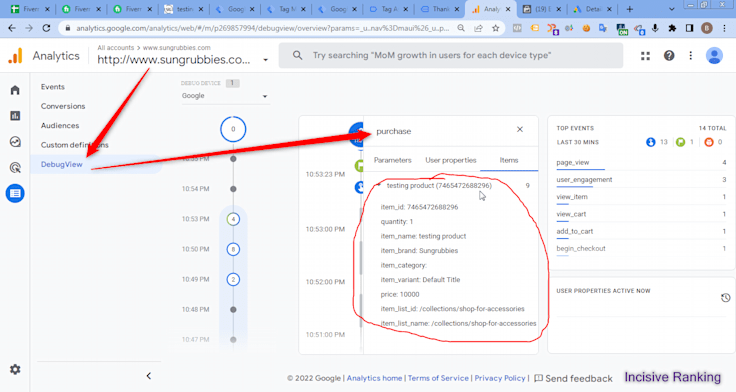Click the user properties history icon

(725, 298)
